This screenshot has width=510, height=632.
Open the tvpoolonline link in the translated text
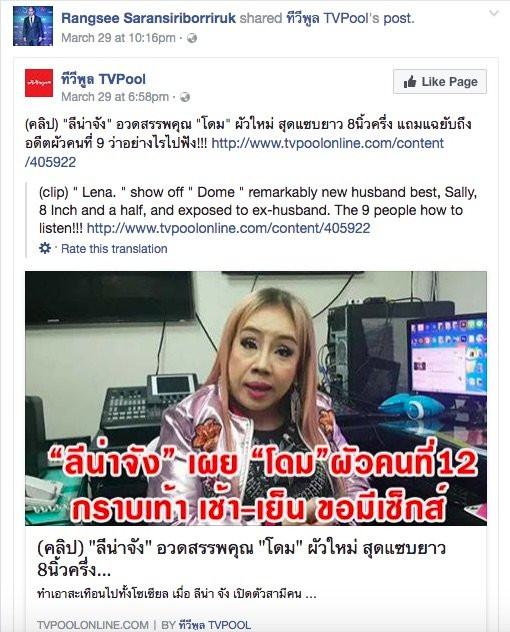(228, 229)
